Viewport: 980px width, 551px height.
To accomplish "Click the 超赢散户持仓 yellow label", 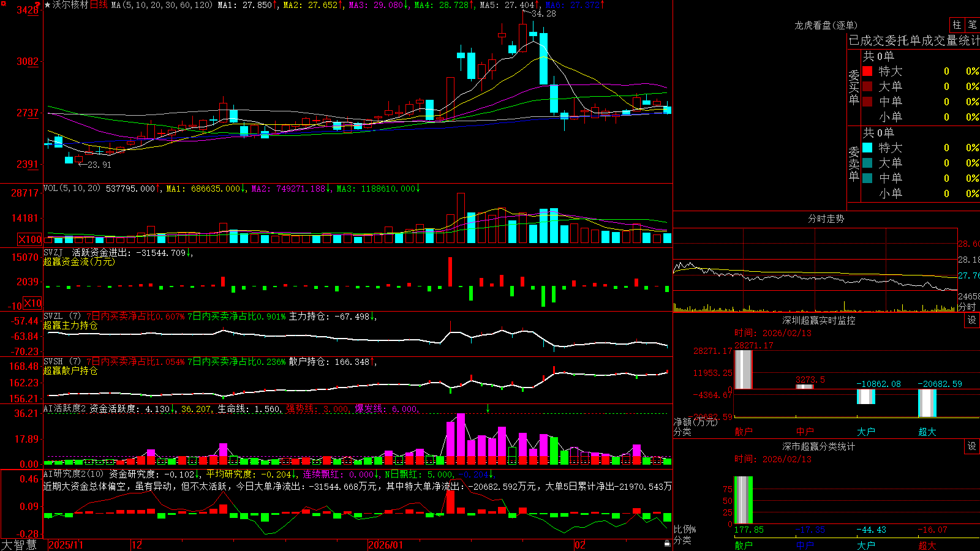I will pyautogui.click(x=70, y=370).
